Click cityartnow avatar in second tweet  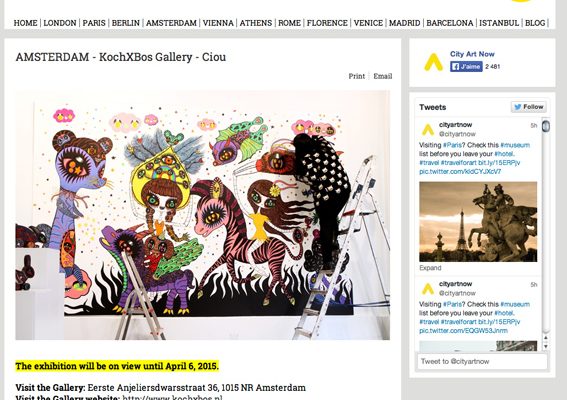[x=428, y=289]
